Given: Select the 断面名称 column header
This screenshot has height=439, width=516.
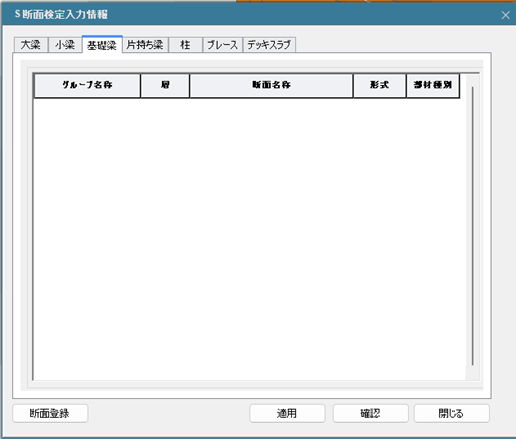Looking at the screenshot, I should [x=271, y=85].
